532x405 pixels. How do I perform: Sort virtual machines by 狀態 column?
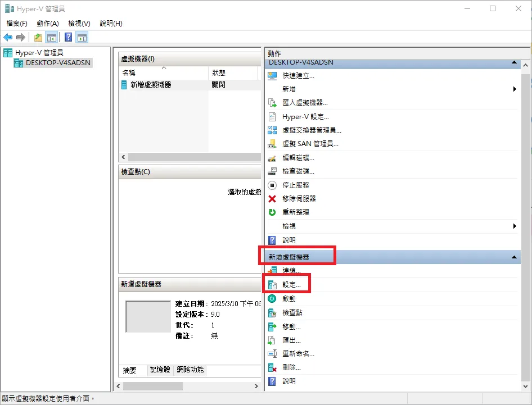pyautogui.click(x=233, y=73)
